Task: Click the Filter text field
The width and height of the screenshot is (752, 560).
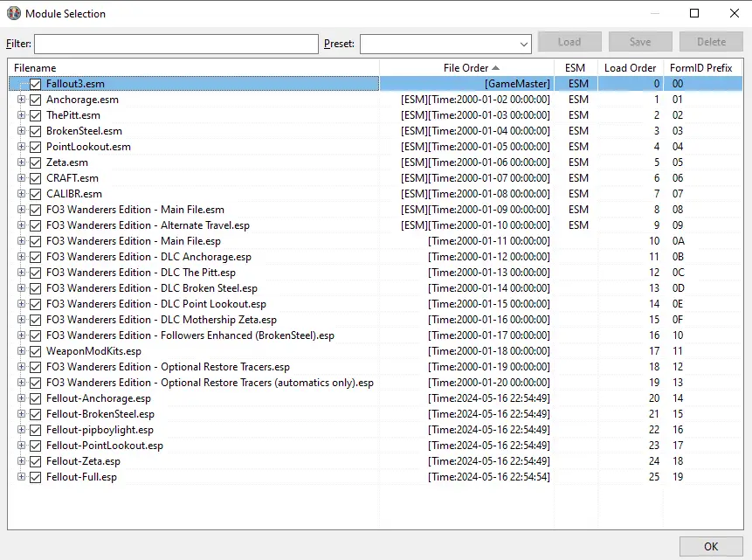Action: (176, 45)
